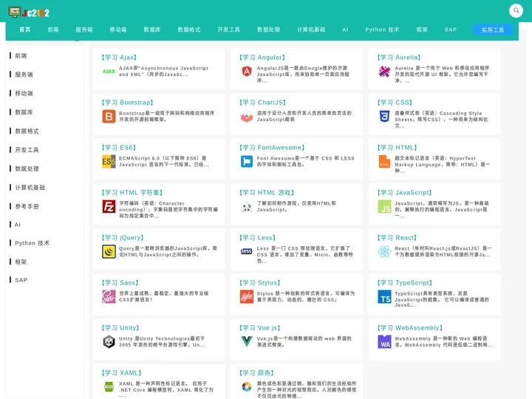The image size is (532, 399).
Task: Open the 服务端 top nav item
Action: (x=84, y=30)
